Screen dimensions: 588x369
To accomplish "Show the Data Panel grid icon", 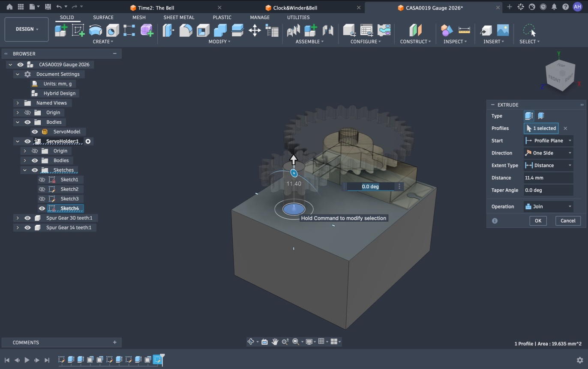I will pos(21,7).
